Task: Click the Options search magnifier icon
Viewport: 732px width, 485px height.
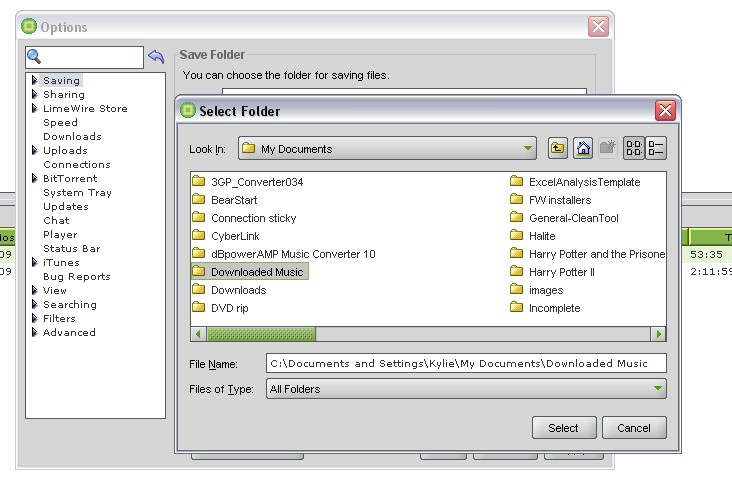Action: click(x=34, y=57)
